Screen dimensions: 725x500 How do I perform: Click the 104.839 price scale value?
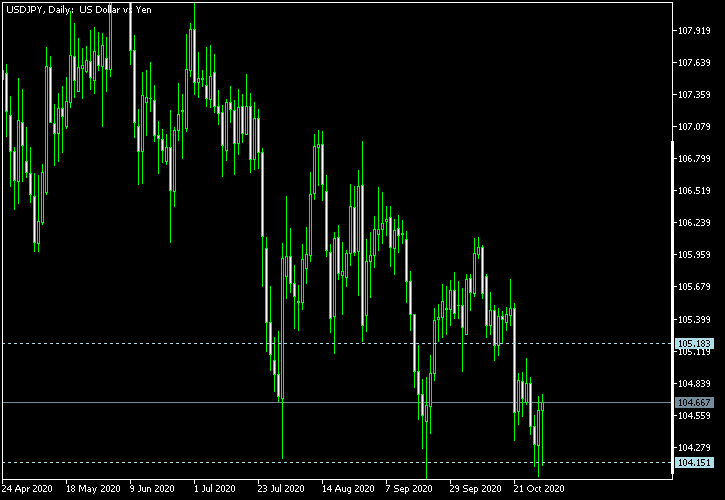pyautogui.click(x=694, y=383)
